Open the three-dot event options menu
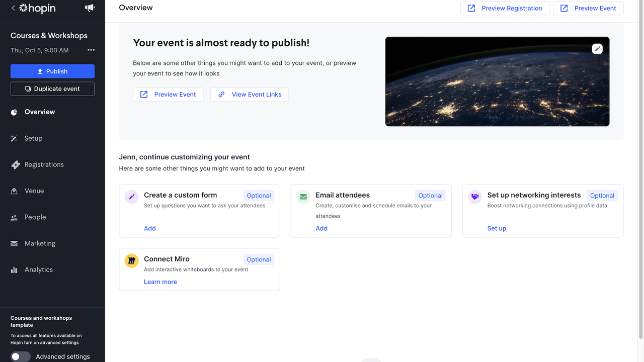644x362 pixels. click(91, 50)
